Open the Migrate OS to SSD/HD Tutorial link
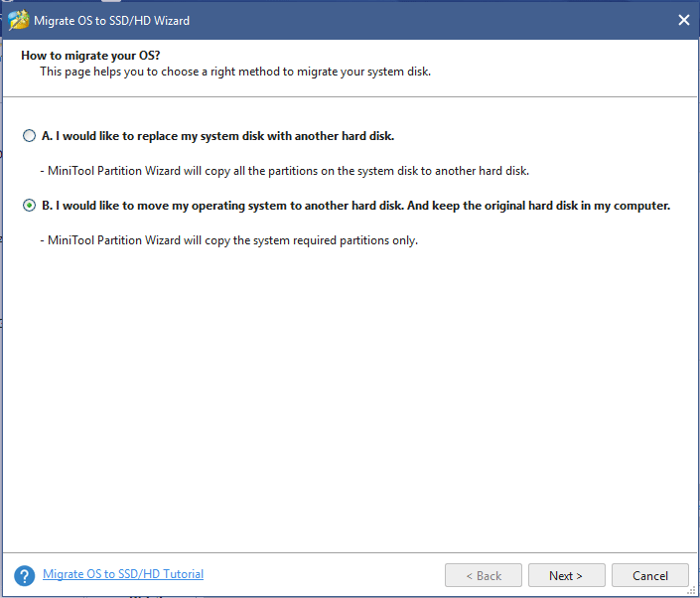Image resolution: width=700 pixels, height=598 pixels. (123, 574)
